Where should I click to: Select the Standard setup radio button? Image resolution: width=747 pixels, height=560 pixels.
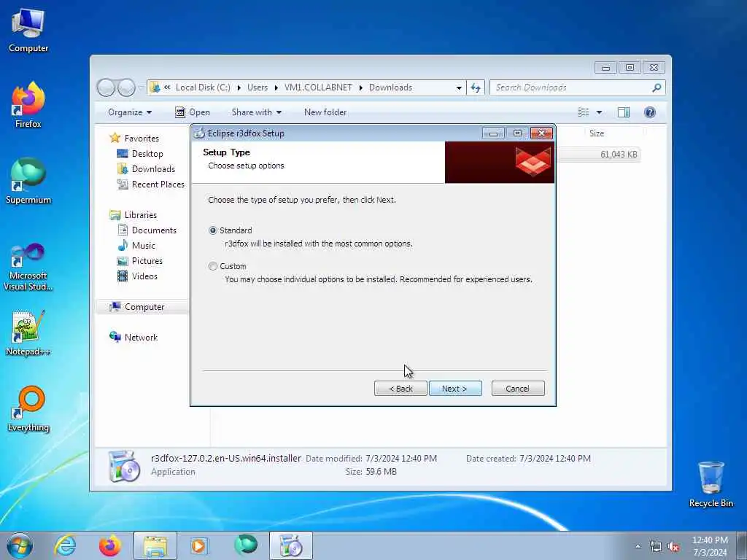(x=213, y=230)
